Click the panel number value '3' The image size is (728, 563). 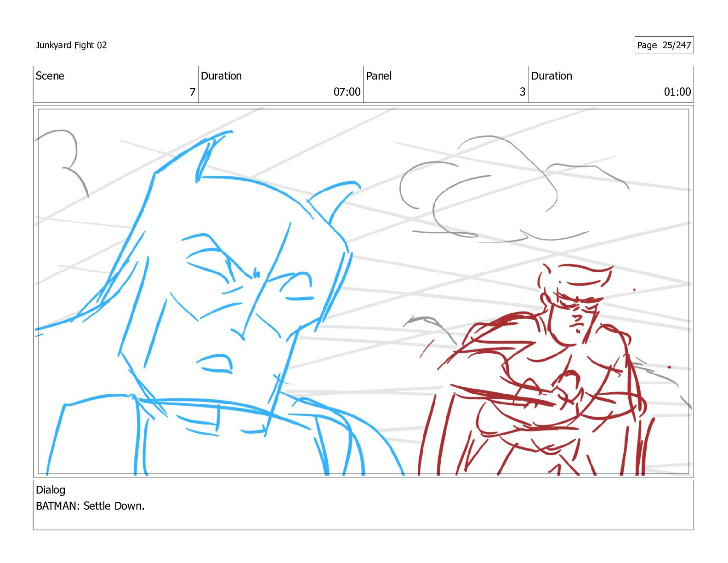pos(523,92)
